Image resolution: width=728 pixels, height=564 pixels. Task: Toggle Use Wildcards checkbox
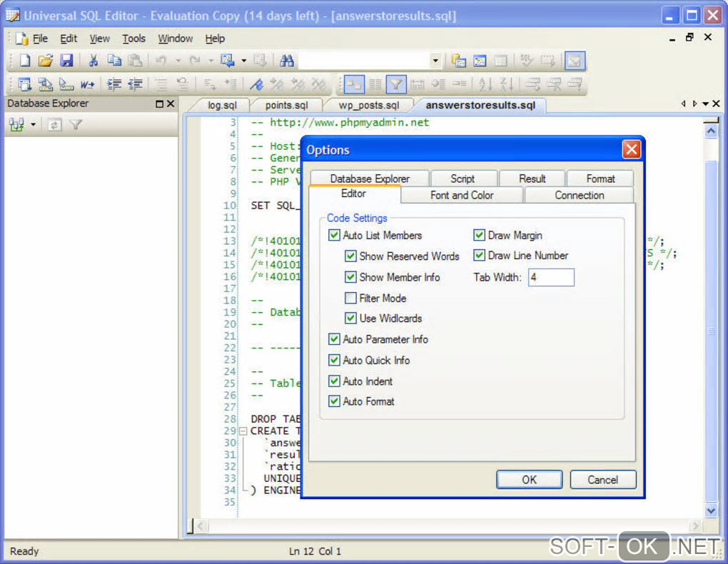point(350,318)
